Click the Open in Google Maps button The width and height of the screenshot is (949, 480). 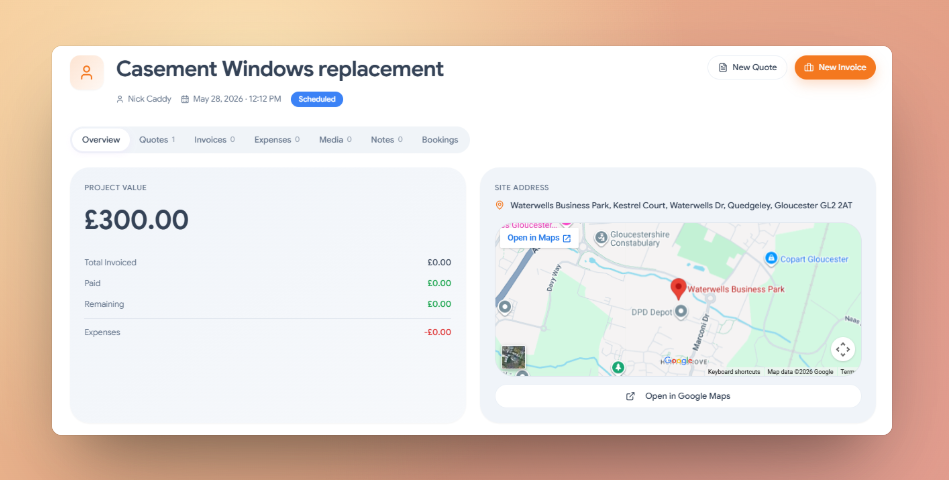[x=678, y=396]
